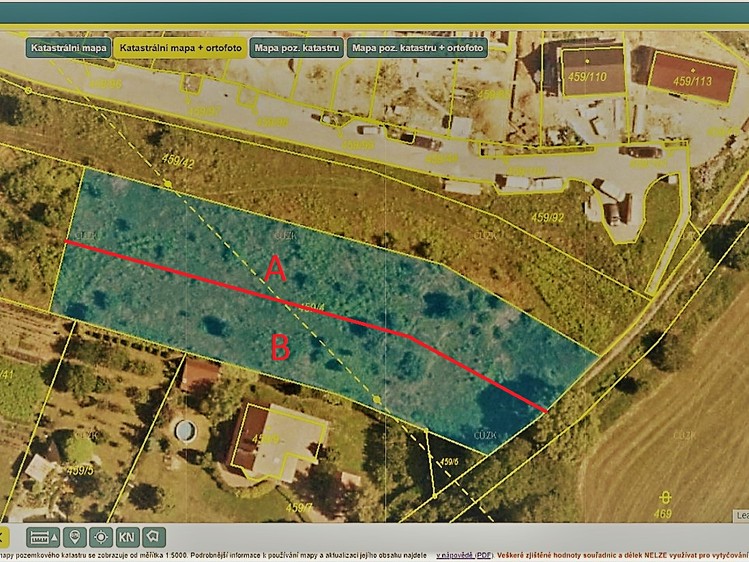Image resolution: width=749 pixels, height=562 pixels.
Task: Expand the measurement tool arrow menu
Action: click(54, 537)
